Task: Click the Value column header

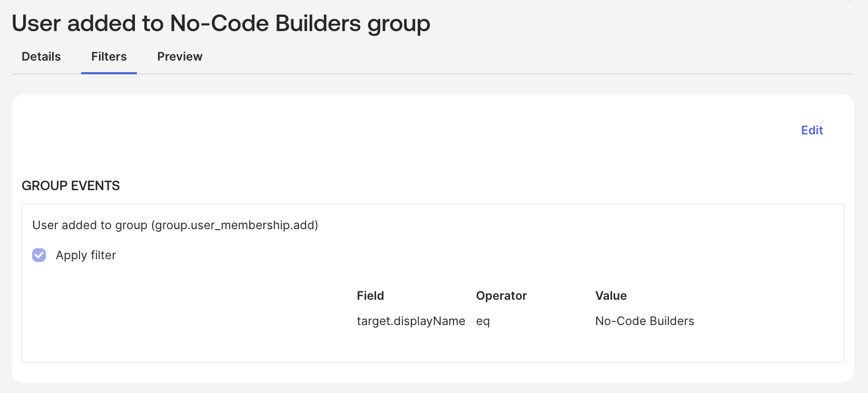Action: [x=610, y=296]
